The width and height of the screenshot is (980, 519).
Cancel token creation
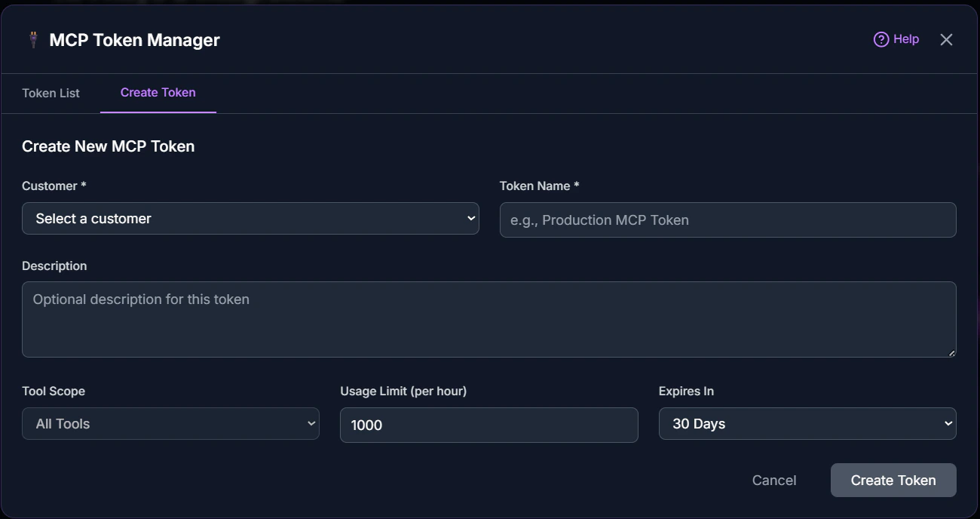click(773, 480)
